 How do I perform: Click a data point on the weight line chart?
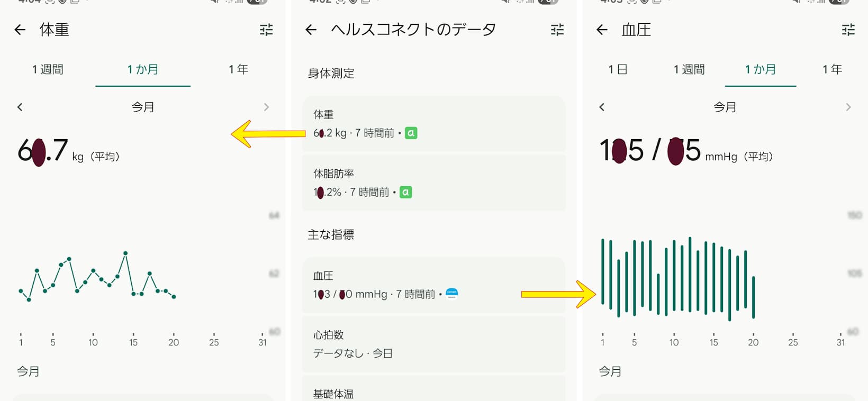(x=125, y=254)
